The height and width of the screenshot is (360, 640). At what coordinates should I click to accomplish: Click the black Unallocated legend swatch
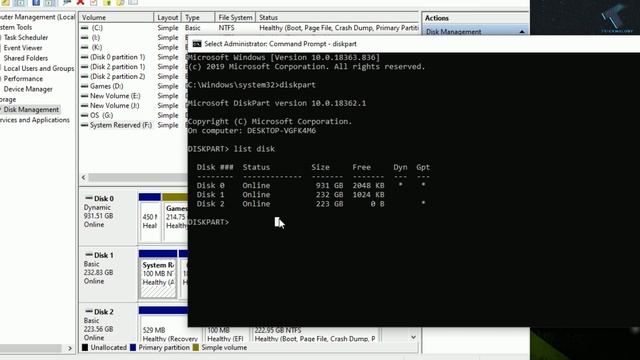pyautogui.click(x=85, y=348)
